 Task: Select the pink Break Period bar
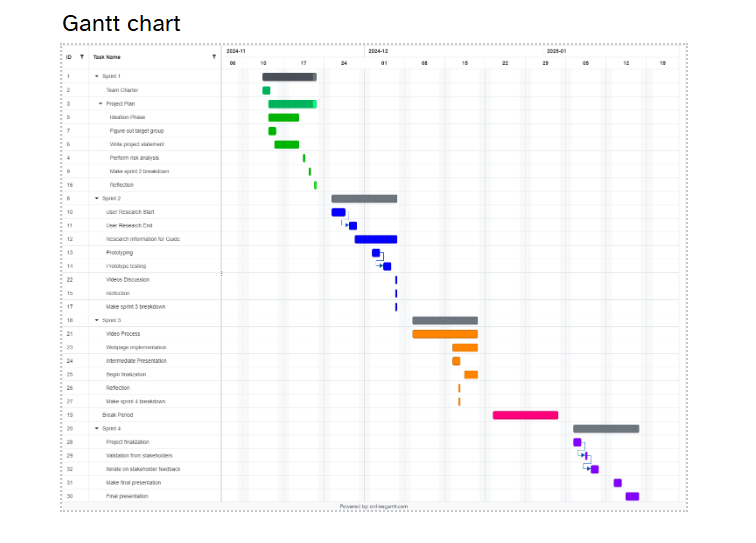click(x=525, y=415)
